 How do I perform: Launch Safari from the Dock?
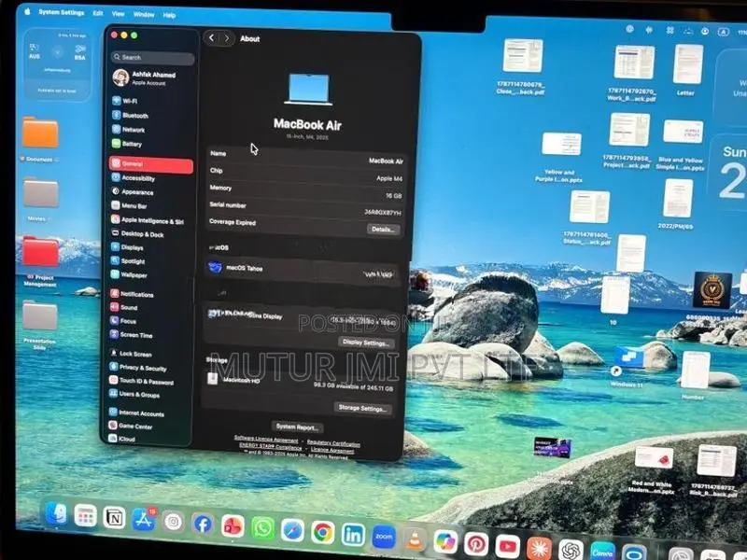(292, 530)
